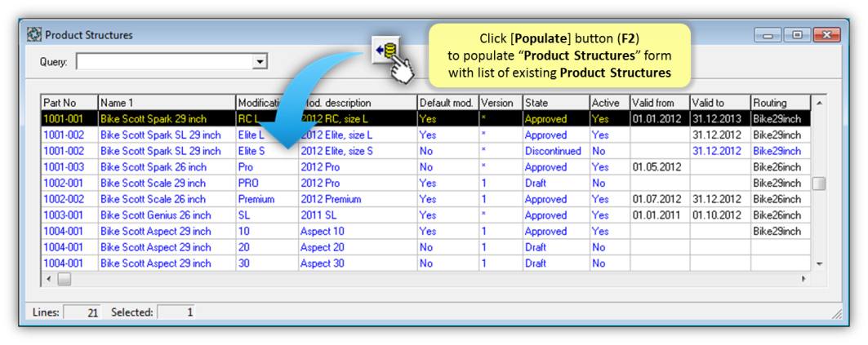Click horizontal scrollbar right arrow
868x345 pixels.
[x=803, y=279]
